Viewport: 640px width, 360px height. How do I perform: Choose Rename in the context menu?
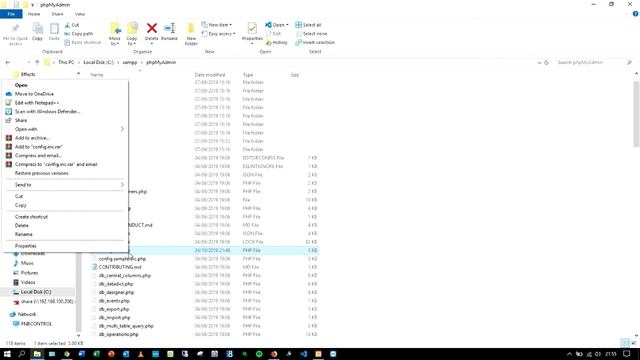coord(65,234)
